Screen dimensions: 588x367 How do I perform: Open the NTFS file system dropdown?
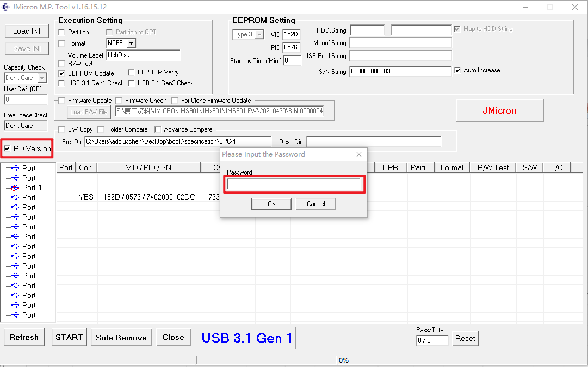click(131, 43)
